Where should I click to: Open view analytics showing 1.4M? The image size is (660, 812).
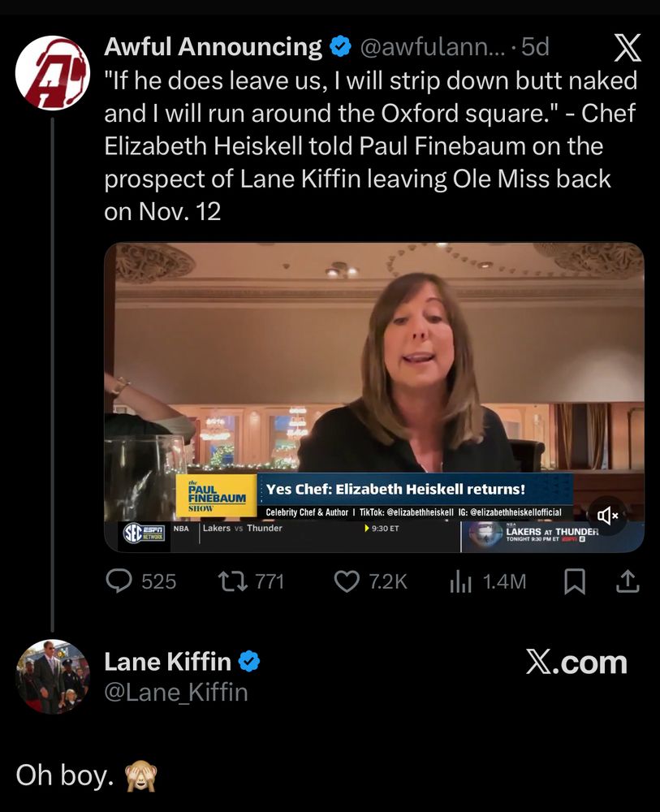(x=461, y=581)
